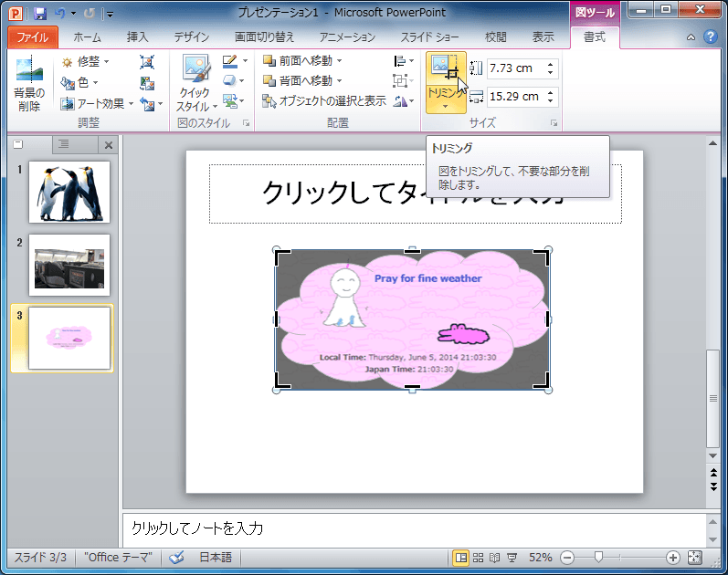Switch to Slide Sorter view

point(478,557)
